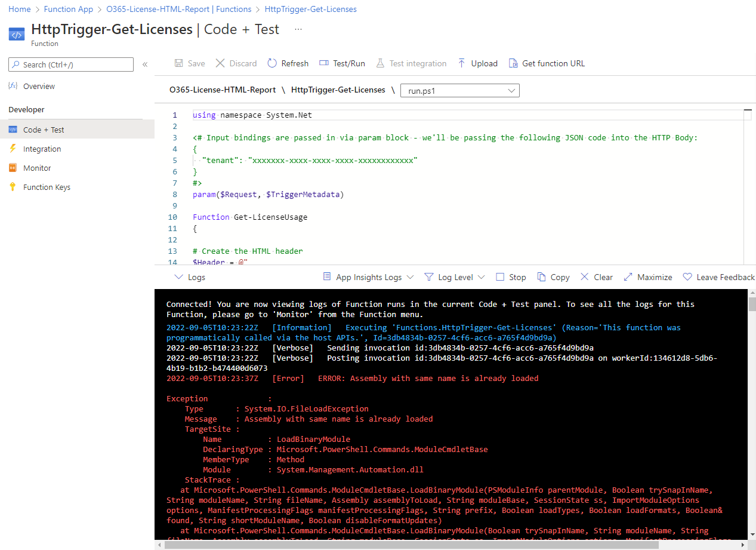Click the Code + Test sidebar icon
Viewport: 756px width, 550px height.
[x=13, y=130]
